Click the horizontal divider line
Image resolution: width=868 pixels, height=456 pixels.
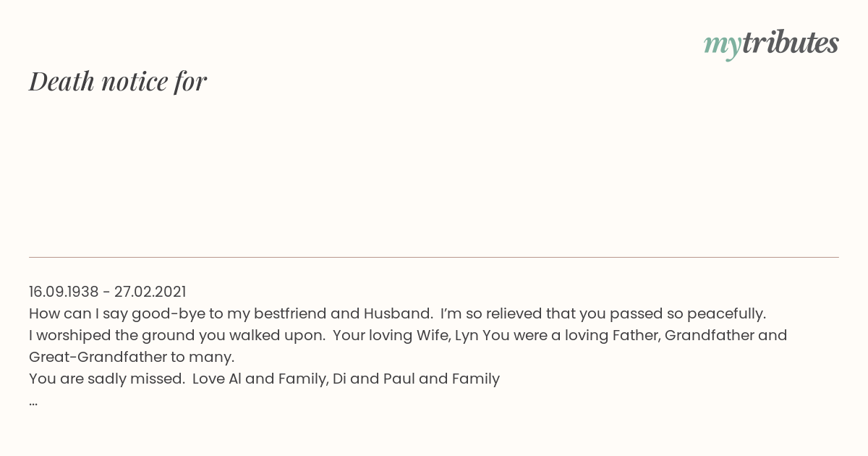[434, 257]
